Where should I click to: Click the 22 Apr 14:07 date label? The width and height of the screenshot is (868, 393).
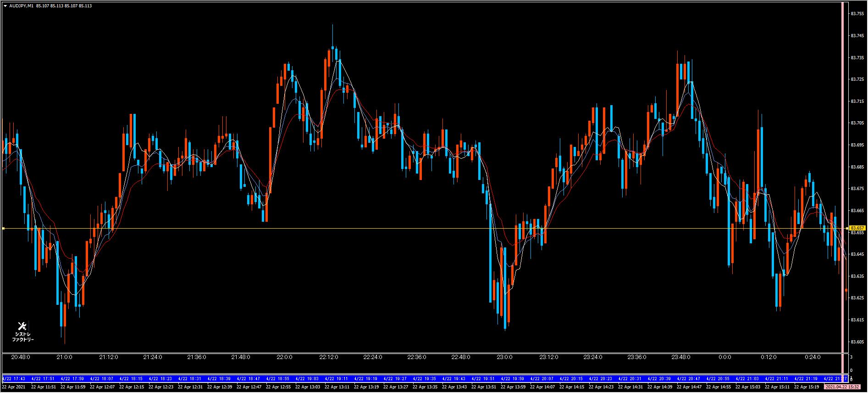coord(543,387)
